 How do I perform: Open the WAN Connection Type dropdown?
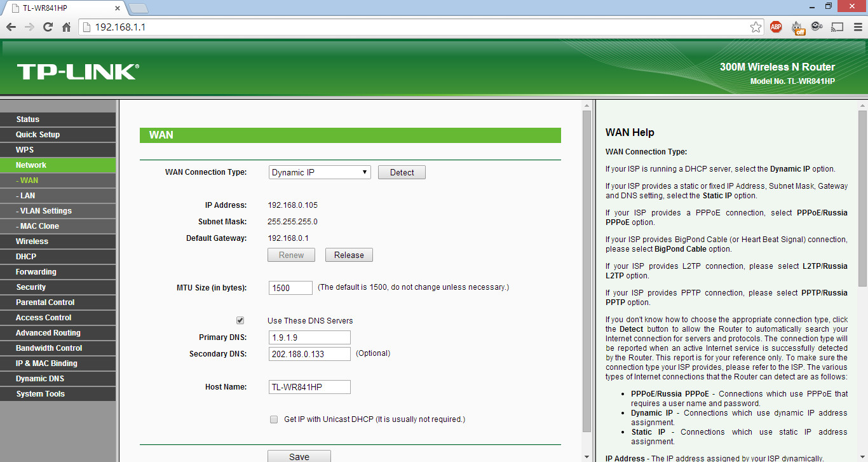tap(320, 172)
